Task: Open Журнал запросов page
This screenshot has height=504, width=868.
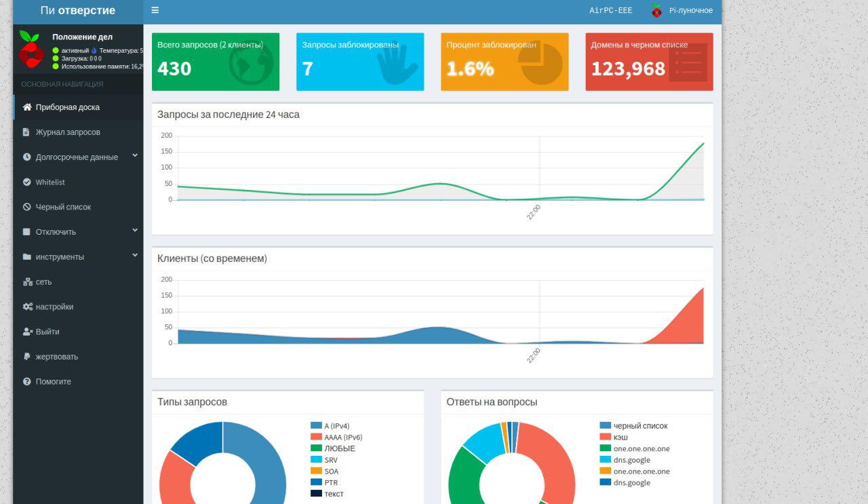Action: point(79,132)
